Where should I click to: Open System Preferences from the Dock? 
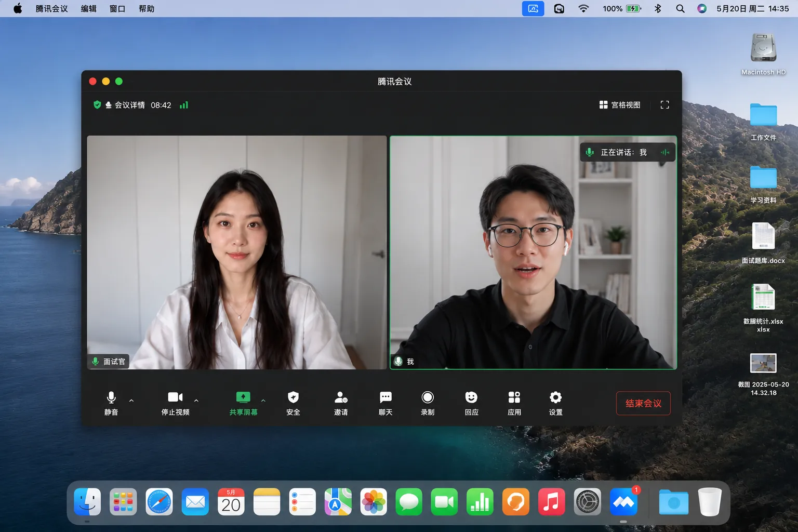[x=588, y=502]
